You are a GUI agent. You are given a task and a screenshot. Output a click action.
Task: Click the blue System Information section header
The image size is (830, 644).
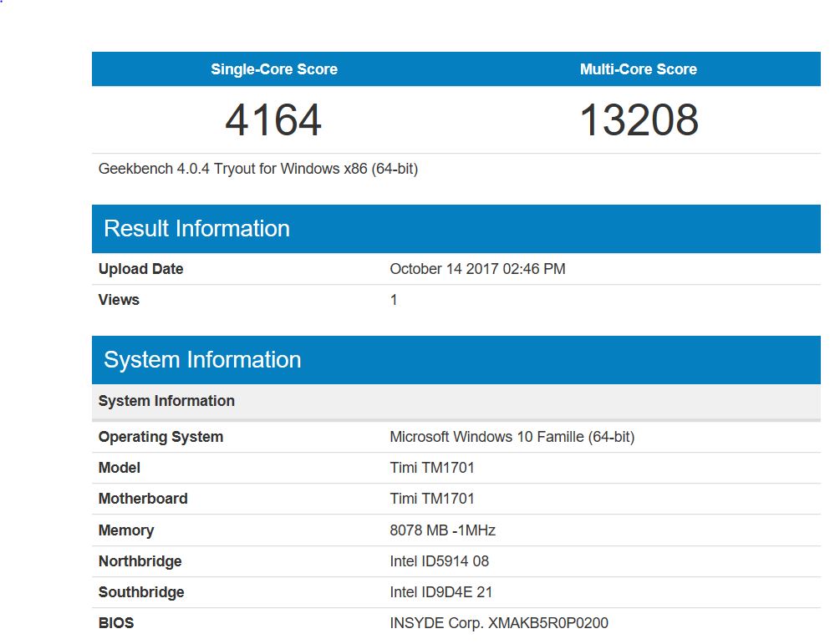(x=456, y=360)
